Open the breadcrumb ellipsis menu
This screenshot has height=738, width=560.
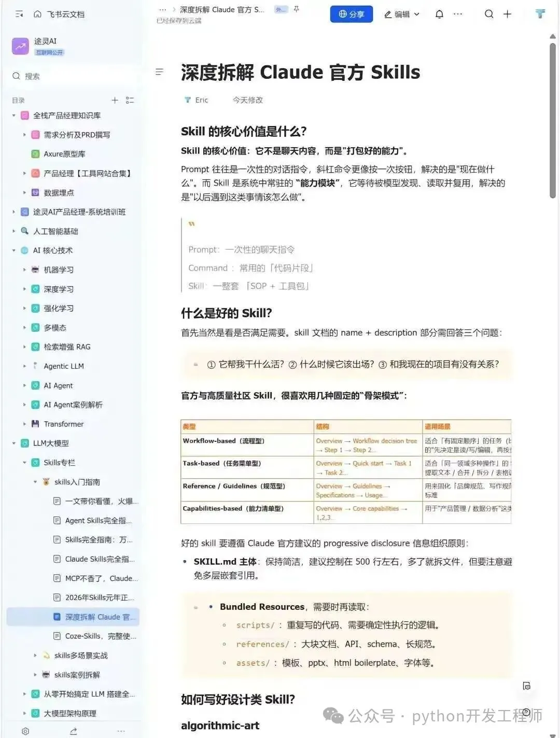[162, 9]
